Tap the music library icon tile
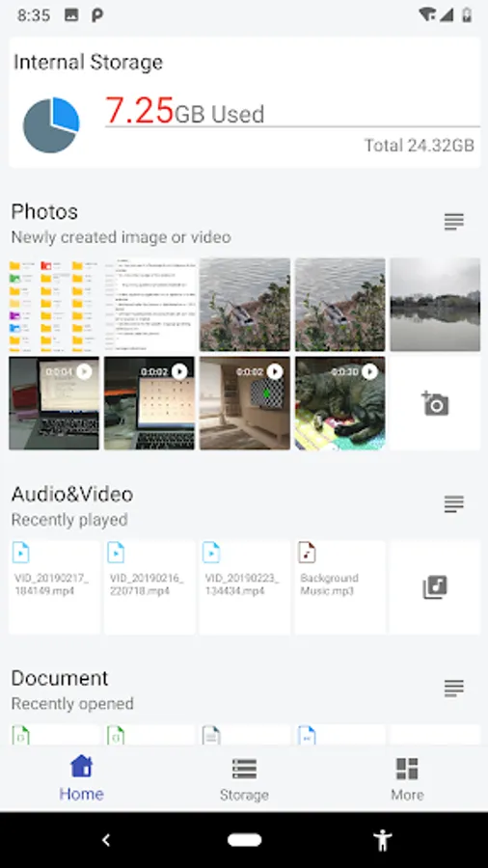This screenshot has width=488, height=868. pyautogui.click(x=435, y=587)
